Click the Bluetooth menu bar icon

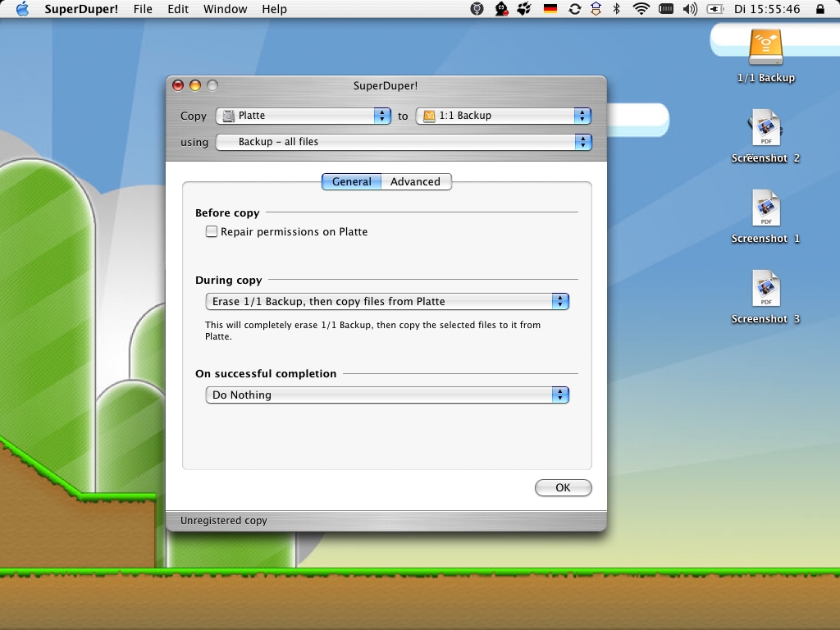coord(617,9)
